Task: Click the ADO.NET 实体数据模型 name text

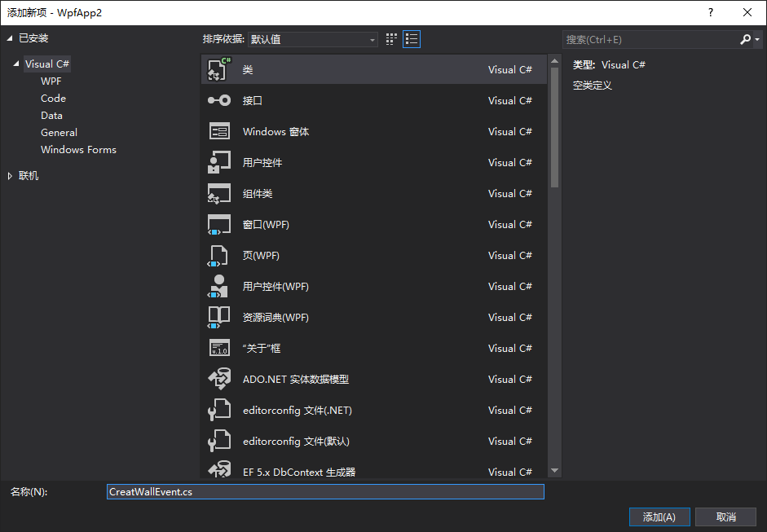Action: pyautogui.click(x=295, y=380)
